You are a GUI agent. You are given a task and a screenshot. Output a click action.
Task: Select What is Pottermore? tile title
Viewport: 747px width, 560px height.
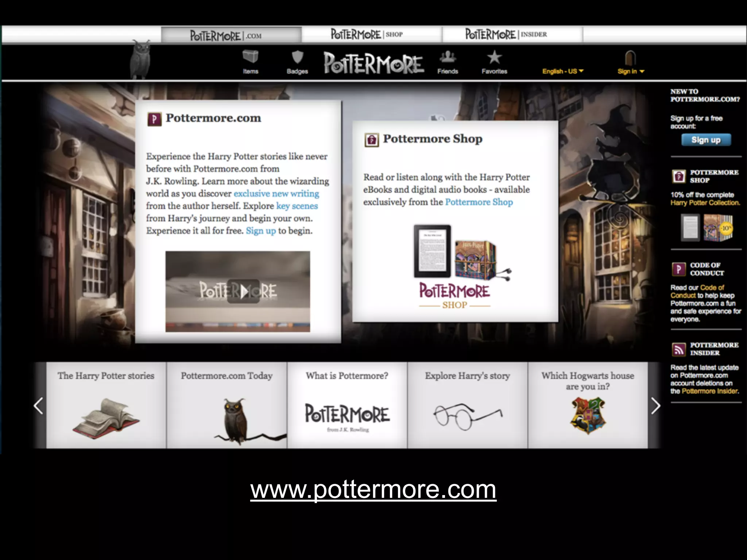347,376
